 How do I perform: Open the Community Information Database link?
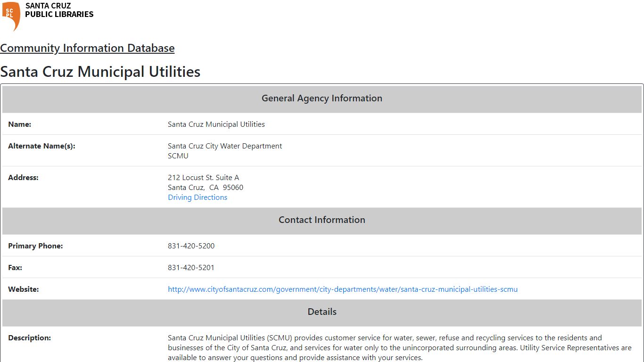(x=87, y=48)
